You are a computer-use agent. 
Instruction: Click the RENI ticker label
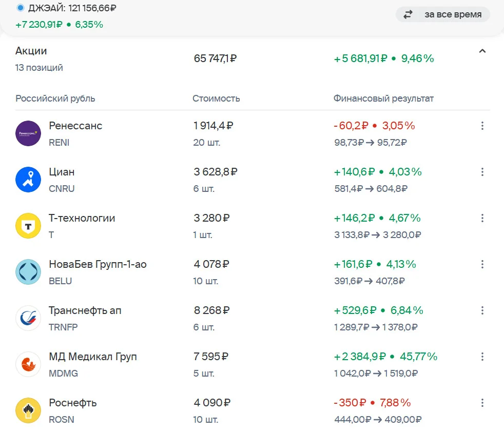59,143
